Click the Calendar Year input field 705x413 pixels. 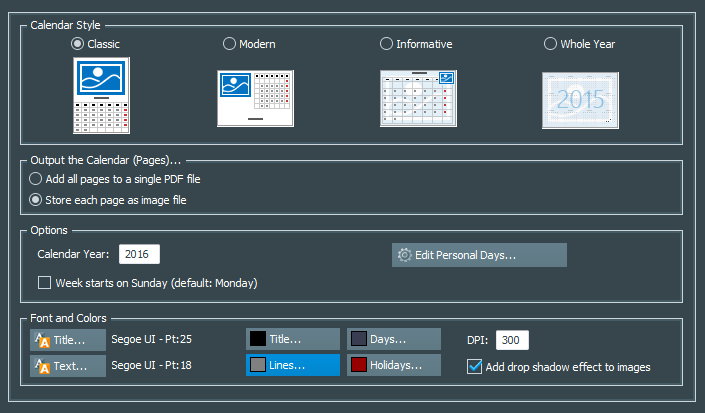139,255
